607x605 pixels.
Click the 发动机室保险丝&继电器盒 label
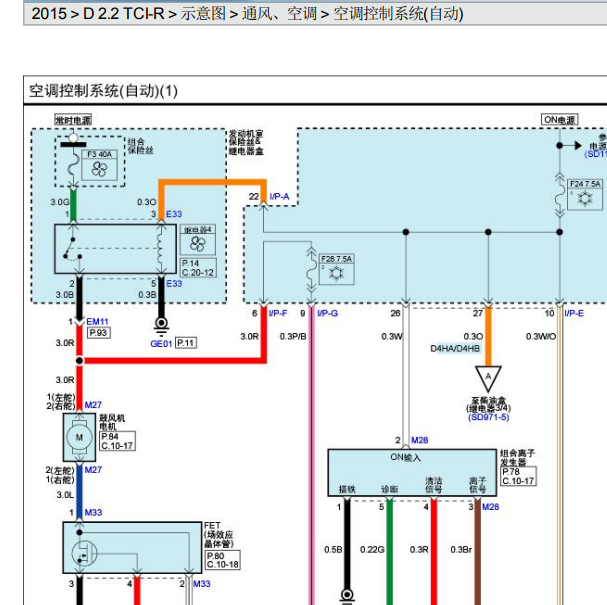click(x=246, y=142)
